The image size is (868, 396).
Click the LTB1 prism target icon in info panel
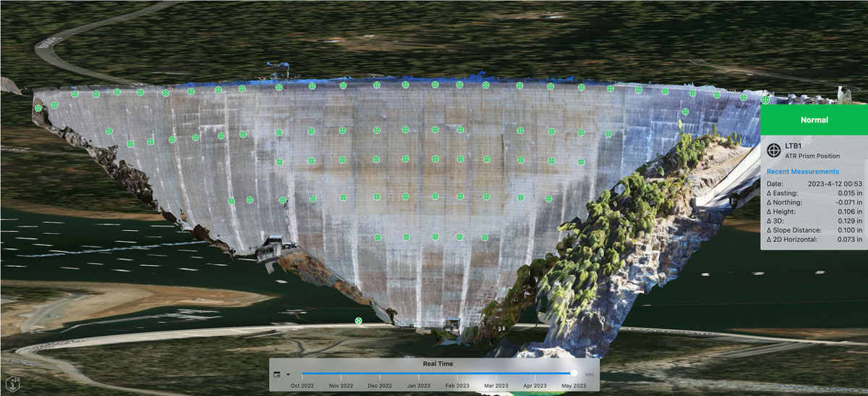[773, 150]
